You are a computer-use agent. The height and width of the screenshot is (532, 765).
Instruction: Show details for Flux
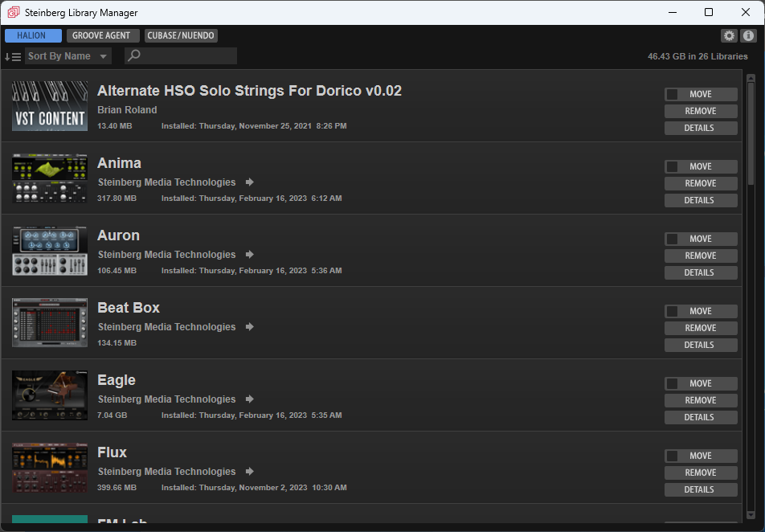coord(701,489)
